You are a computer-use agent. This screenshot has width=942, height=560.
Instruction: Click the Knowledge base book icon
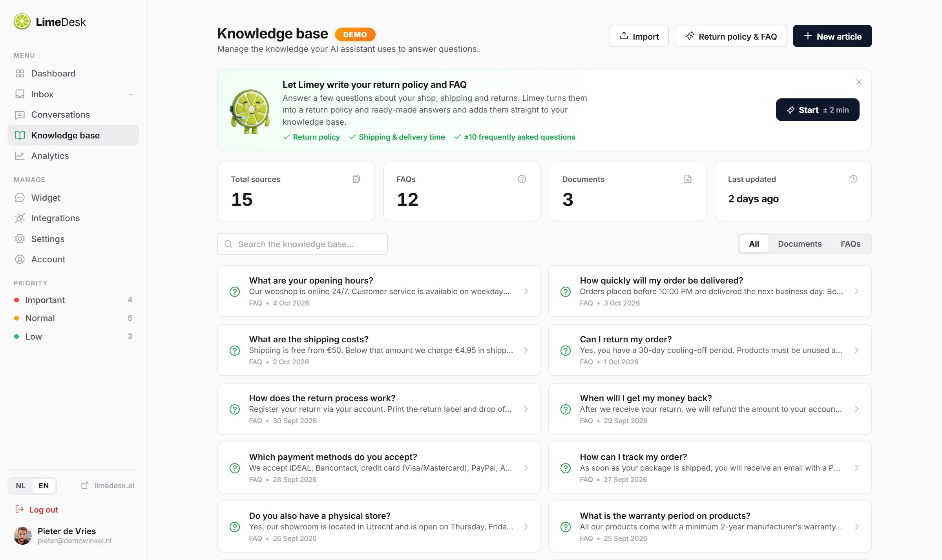coord(20,135)
